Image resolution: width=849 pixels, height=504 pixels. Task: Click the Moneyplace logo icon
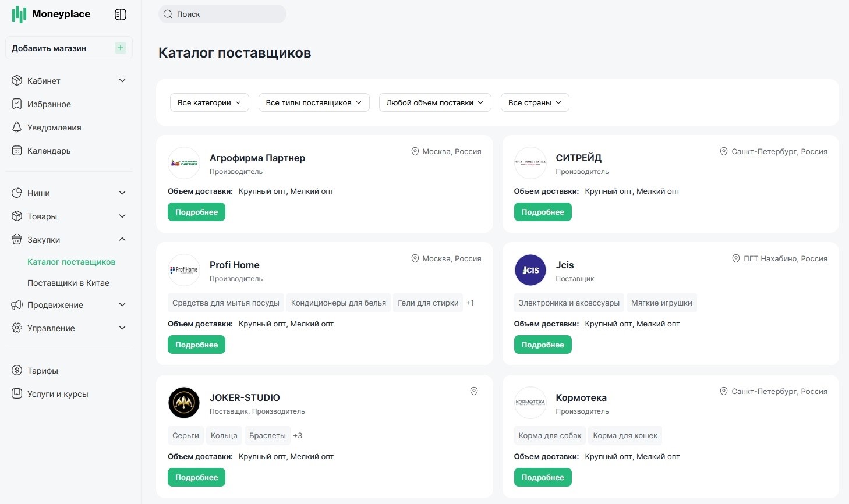point(19,15)
